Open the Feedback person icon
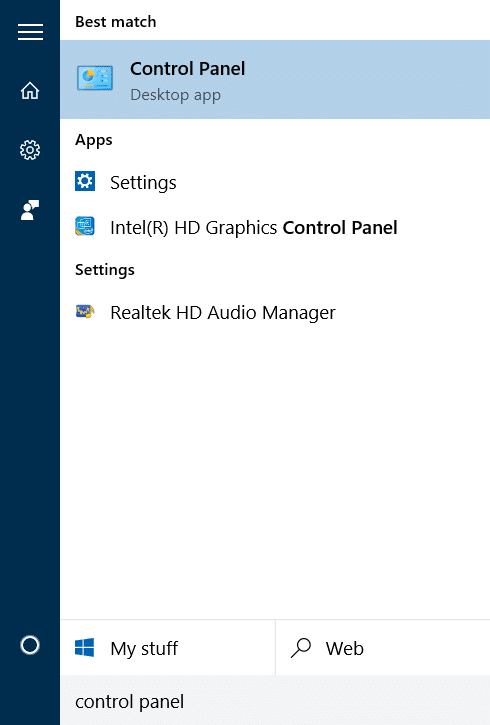The image size is (490, 725). 30,210
